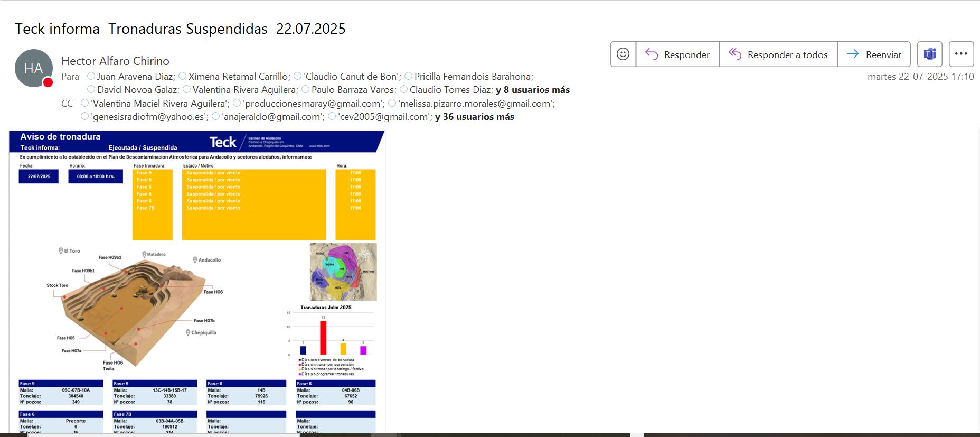Click the colored phase map thumbnail
This screenshot has height=437, width=980.
(x=343, y=272)
